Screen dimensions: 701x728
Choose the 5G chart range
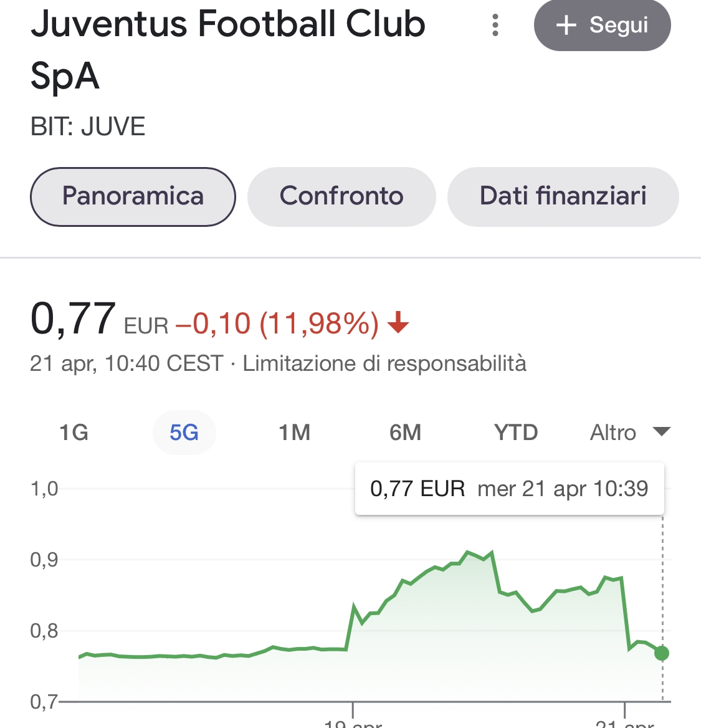184,433
